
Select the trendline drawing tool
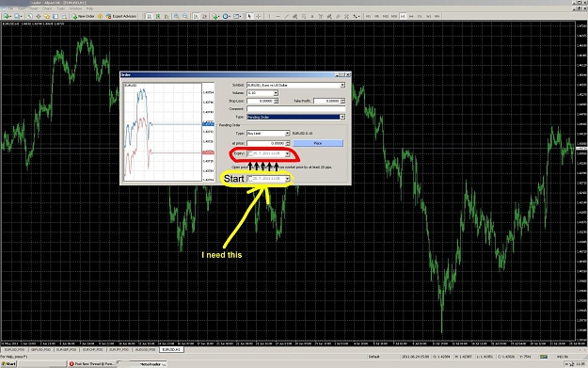287,16
